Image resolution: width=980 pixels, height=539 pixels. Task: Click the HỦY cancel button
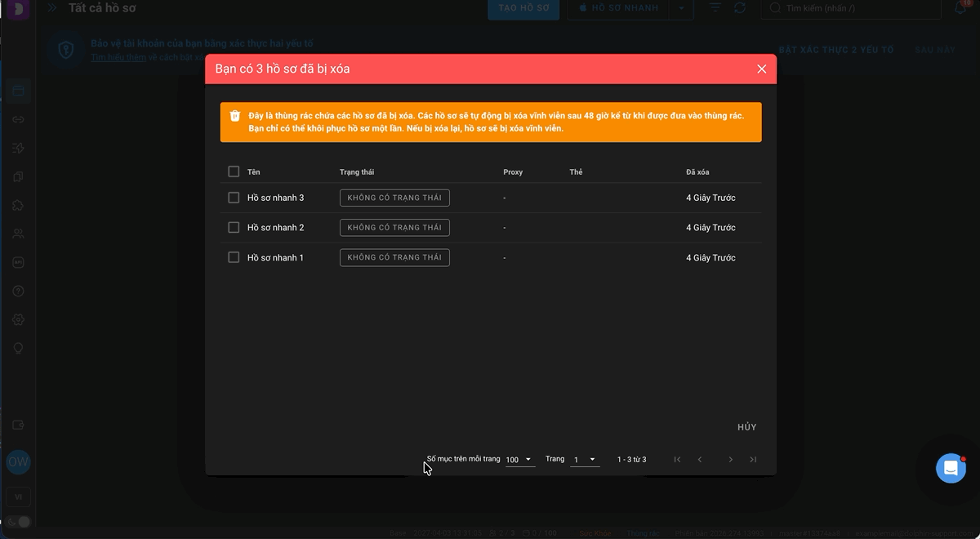tap(746, 427)
